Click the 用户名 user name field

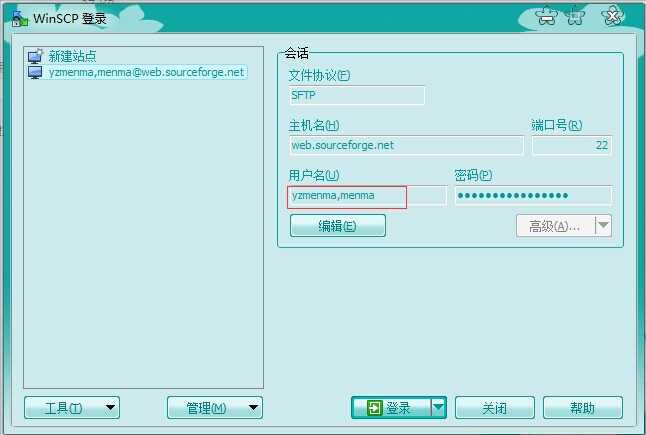pos(368,195)
